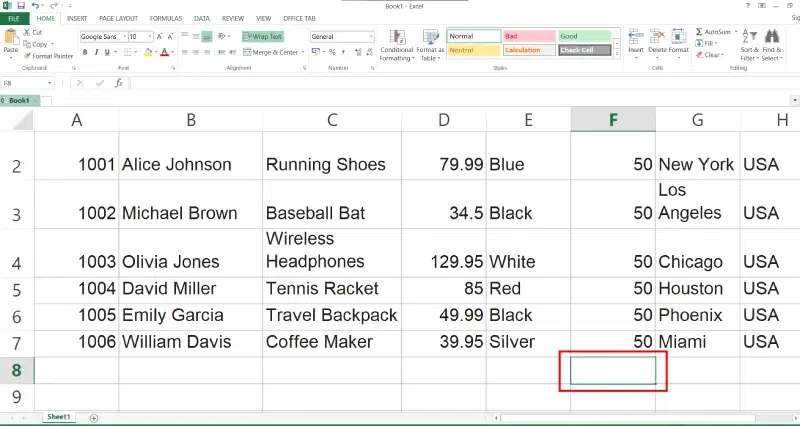Toggle Bold formatting
The height and width of the screenshot is (426, 800).
pos(85,52)
